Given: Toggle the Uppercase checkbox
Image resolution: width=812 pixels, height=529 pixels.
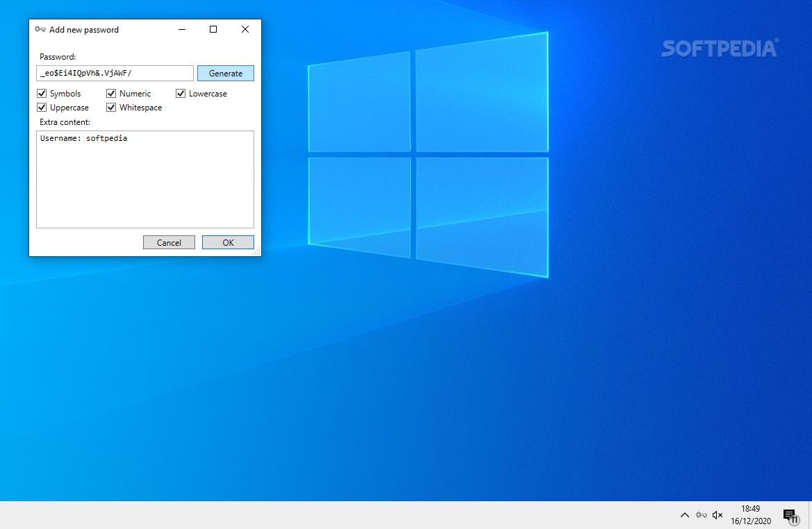Looking at the screenshot, I should pyautogui.click(x=42, y=108).
